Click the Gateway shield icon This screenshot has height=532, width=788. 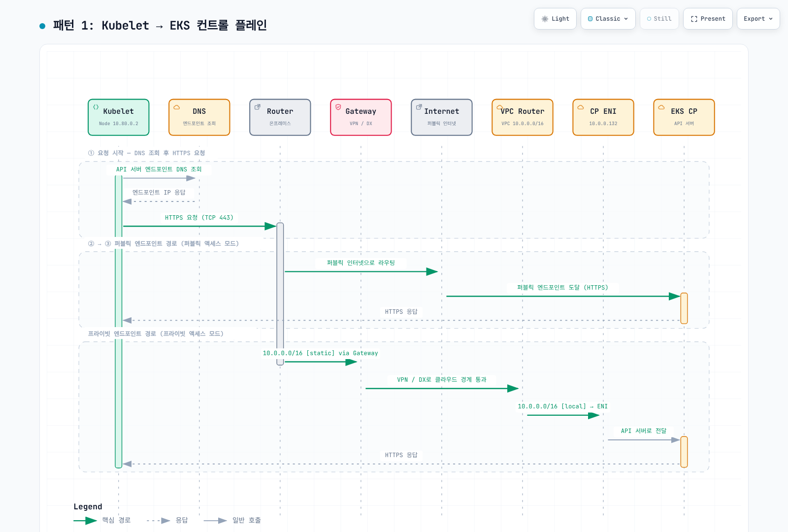pos(338,107)
